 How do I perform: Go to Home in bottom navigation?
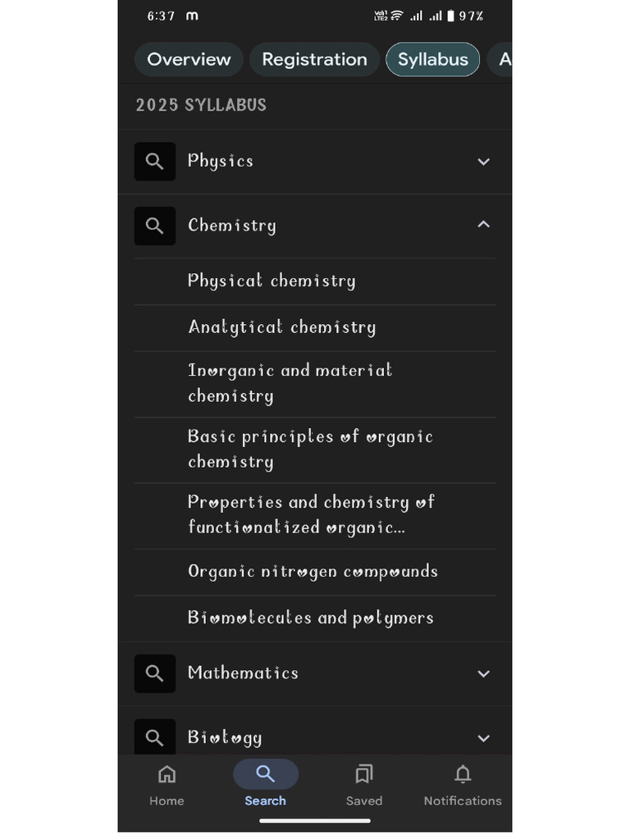pyautogui.click(x=167, y=785)
